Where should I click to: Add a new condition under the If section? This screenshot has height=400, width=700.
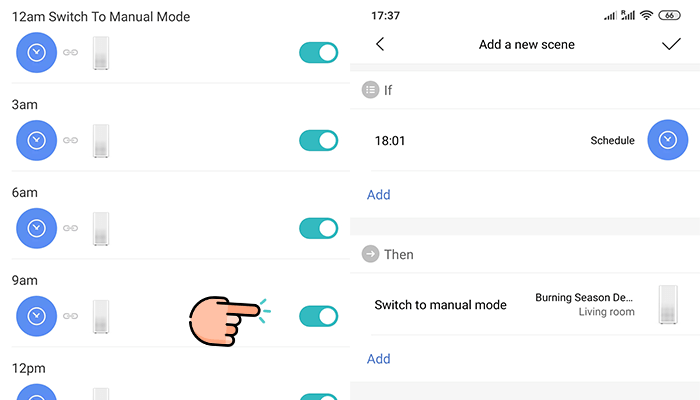point(379,195)
